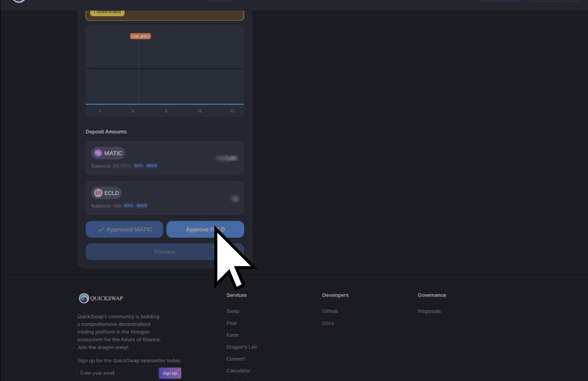Click the checkmark on Approved MATIC

[101, 229]
